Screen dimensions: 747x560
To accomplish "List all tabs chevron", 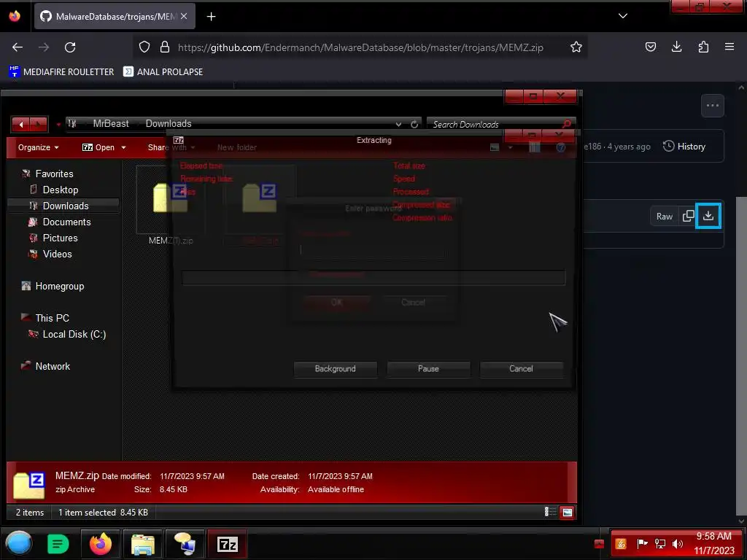I will coord(623,16).
